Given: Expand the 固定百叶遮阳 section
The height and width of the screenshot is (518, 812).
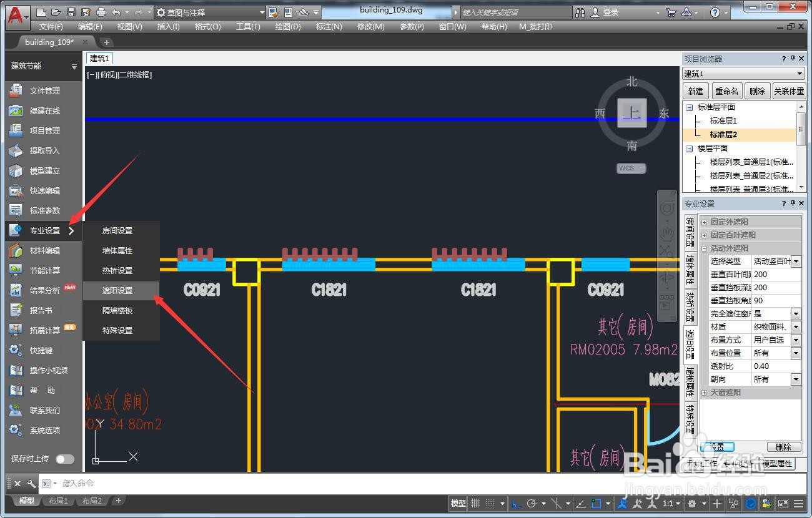Looking at the screenshot, I should pyautogui.click(x=705, y=235).
